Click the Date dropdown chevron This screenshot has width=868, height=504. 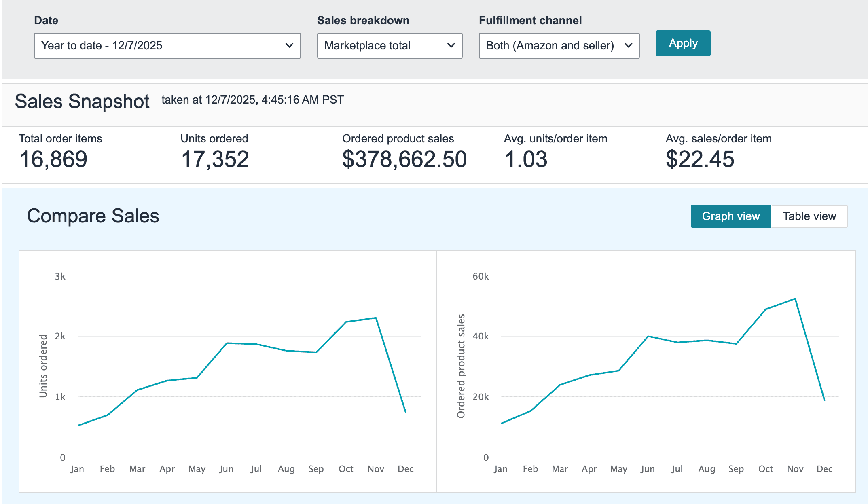(288, 45)
